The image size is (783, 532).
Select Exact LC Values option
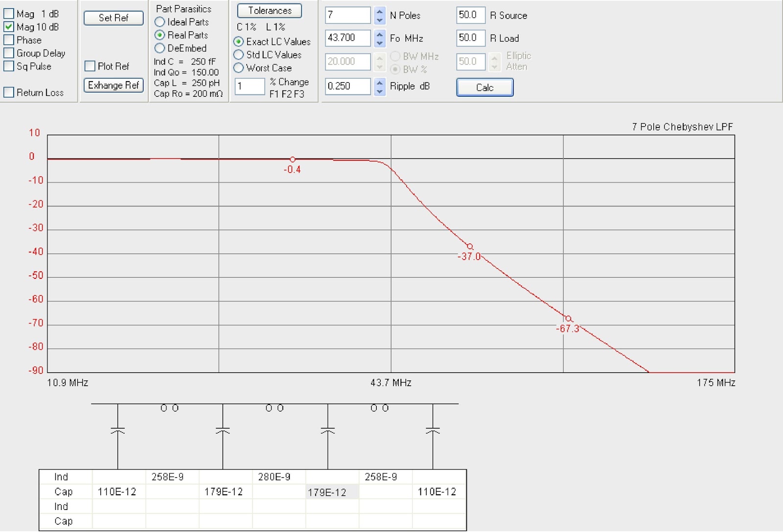point(239,42)
